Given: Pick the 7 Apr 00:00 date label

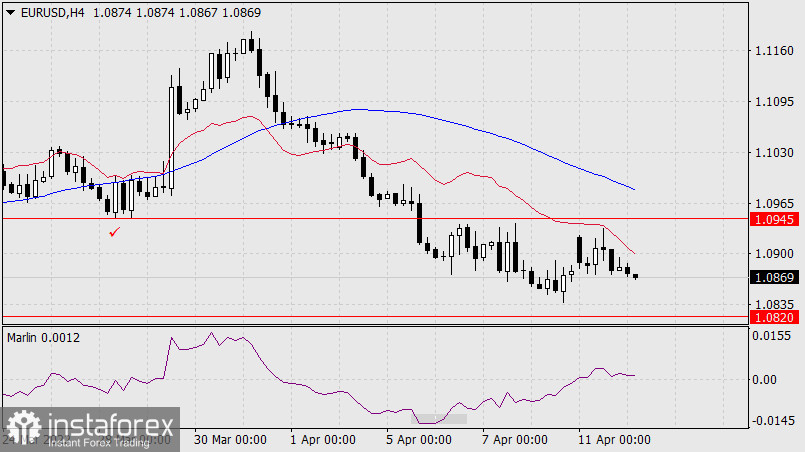Looking at the screenshot, I should 514,440.
